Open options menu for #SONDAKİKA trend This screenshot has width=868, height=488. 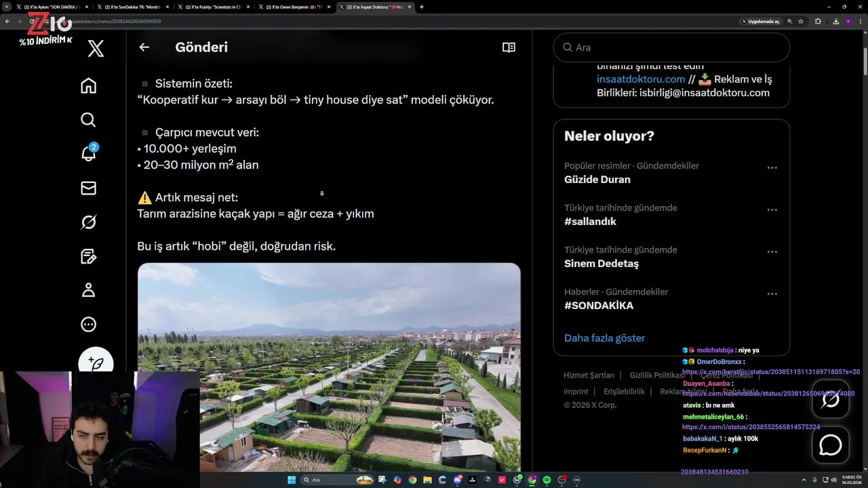pyautogui.click(x=772, y=293)
